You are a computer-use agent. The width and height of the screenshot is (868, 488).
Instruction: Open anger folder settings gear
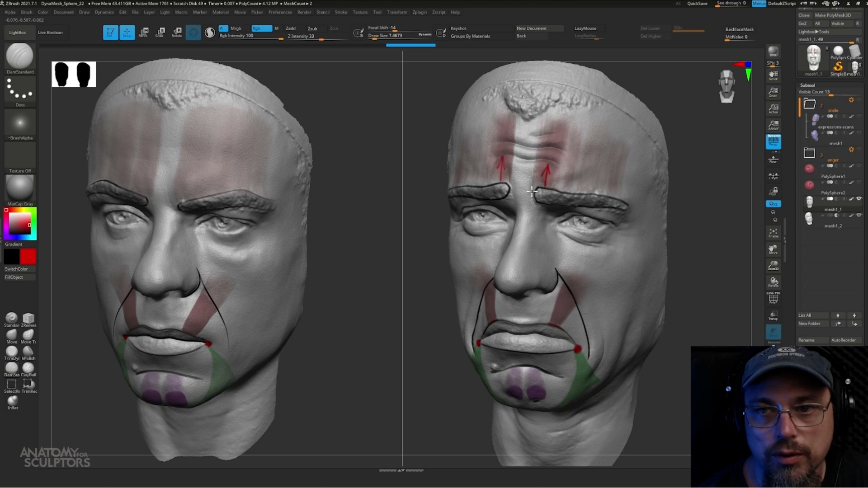click(851, 149)
